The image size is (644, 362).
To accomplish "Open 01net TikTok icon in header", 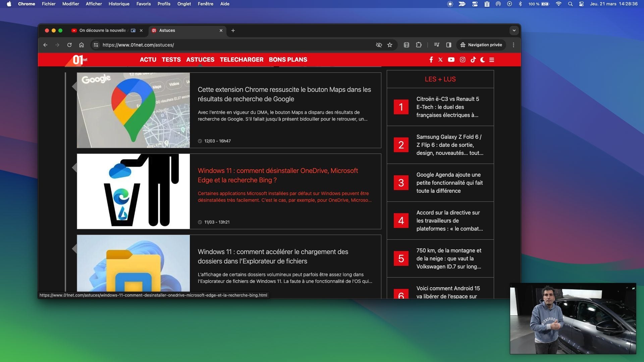I will (473, 60).
